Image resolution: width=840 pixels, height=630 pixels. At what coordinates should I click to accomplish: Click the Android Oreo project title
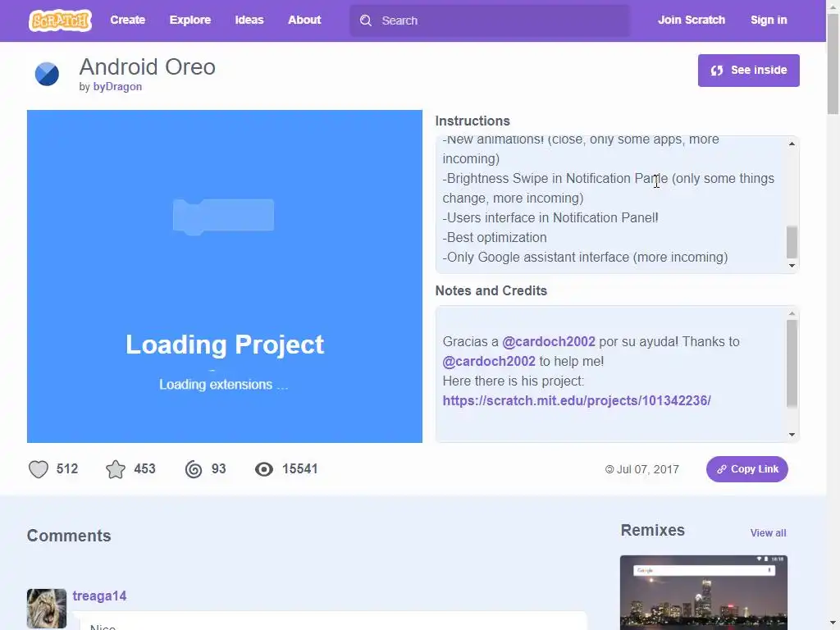148,67
